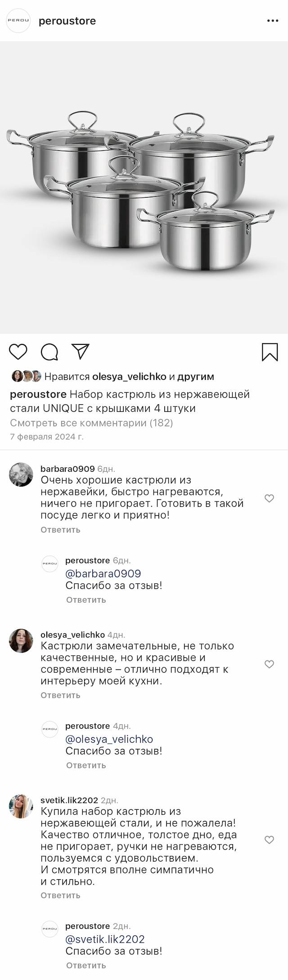The width and height of the screenshot is (288, 980).
Task: Open barbara0909's profile avatar
Action: pyautogui.click(x=21, y=474)
